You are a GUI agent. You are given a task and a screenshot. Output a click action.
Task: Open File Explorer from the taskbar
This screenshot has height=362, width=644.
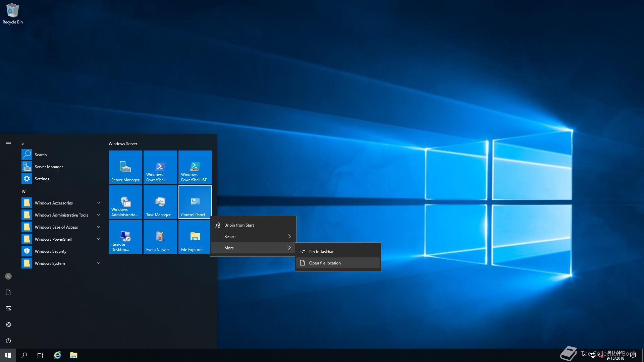[74, 355]
